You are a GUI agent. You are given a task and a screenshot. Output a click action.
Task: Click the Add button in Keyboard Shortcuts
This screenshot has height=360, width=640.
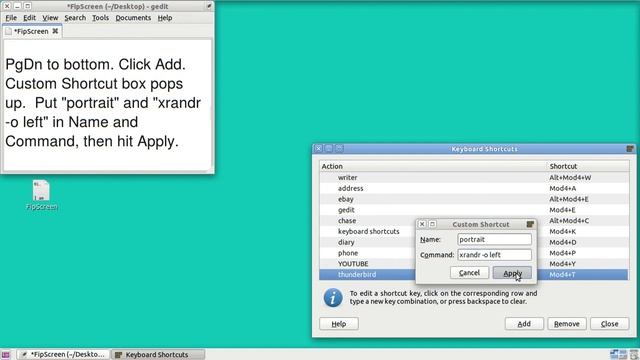[x=524, y=324]
